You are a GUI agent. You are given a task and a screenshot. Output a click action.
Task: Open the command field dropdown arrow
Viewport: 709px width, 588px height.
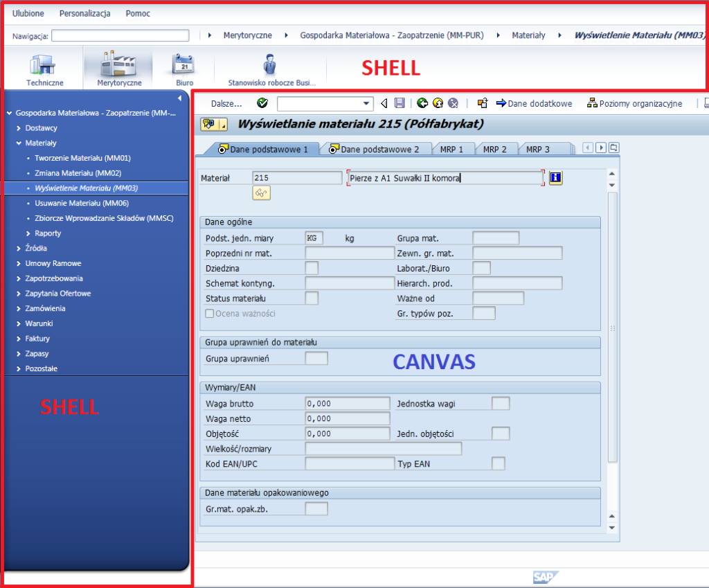(x=367, y=104)
